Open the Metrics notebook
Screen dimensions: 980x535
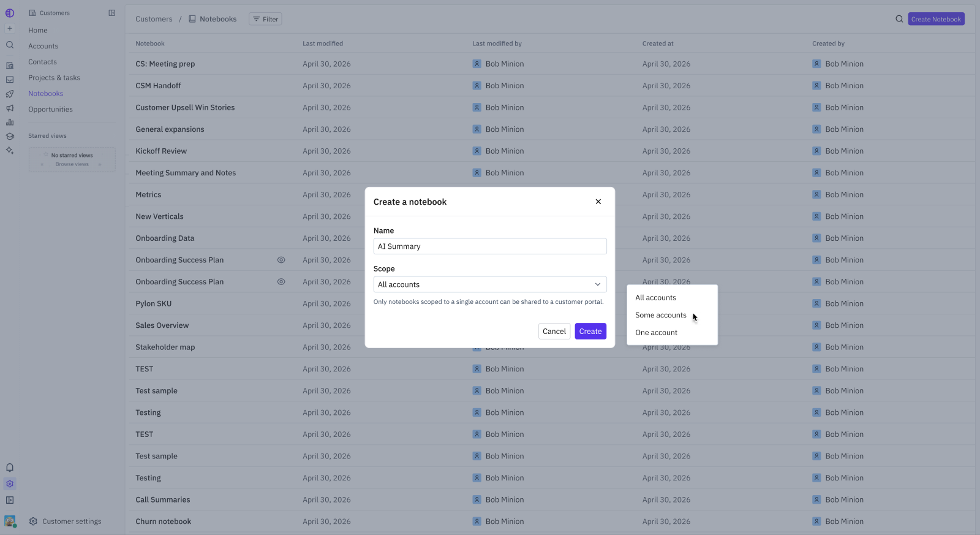(x=148, y=195)
